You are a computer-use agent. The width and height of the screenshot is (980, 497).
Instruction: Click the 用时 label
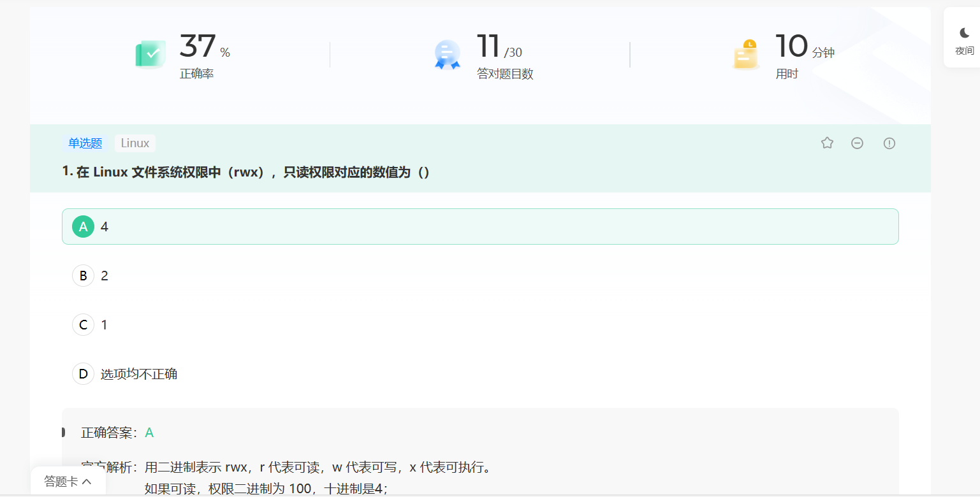[787, 74]
